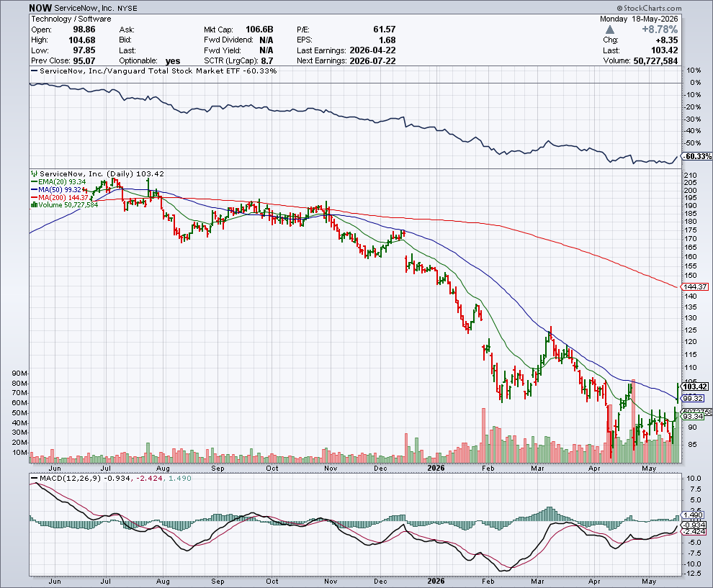Click the -0.934 MACD axis tag

695,525
